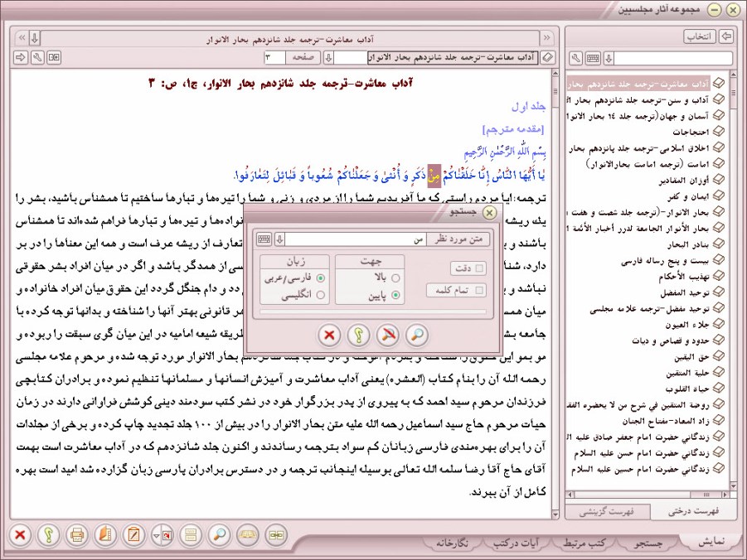Click the book icon of احتجاجات
This screenshot has height=560, width=747.
719,132
